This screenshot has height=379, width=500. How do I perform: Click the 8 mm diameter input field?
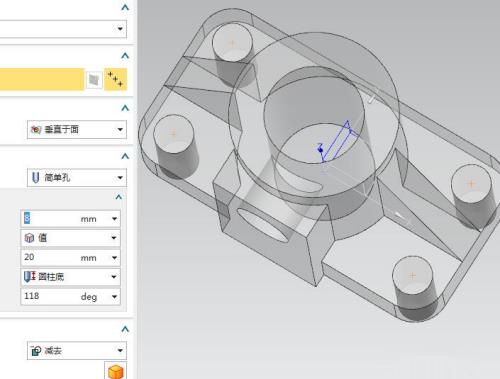click(70, 219)
